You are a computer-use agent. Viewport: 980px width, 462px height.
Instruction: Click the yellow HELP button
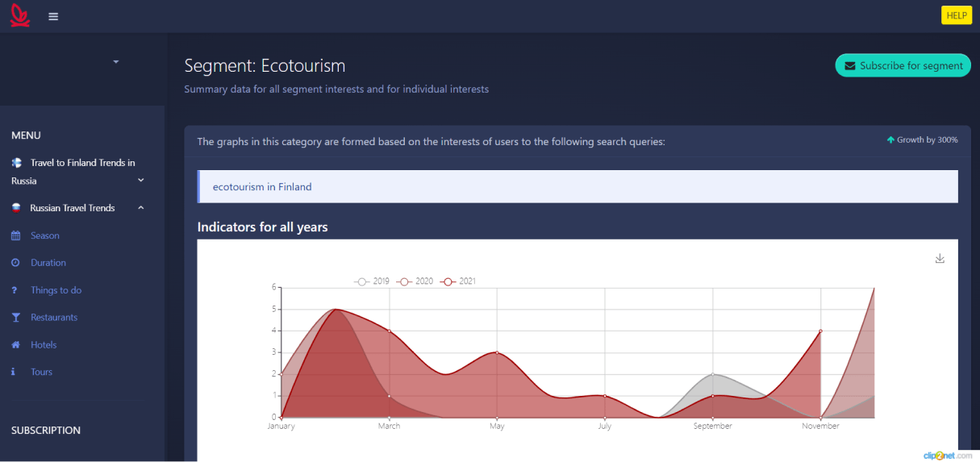[957, 15]
